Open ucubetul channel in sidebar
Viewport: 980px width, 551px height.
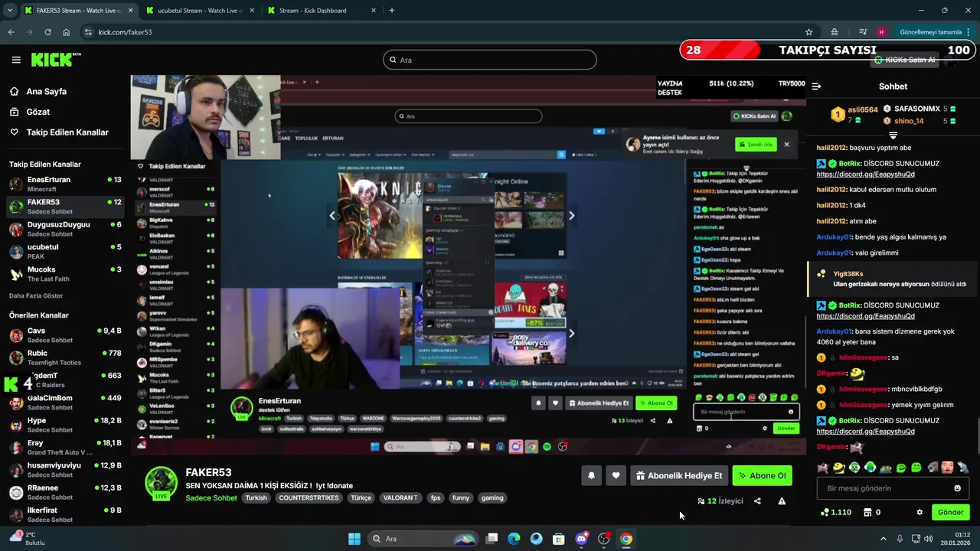pyautogui.click(x=65, y=251)
